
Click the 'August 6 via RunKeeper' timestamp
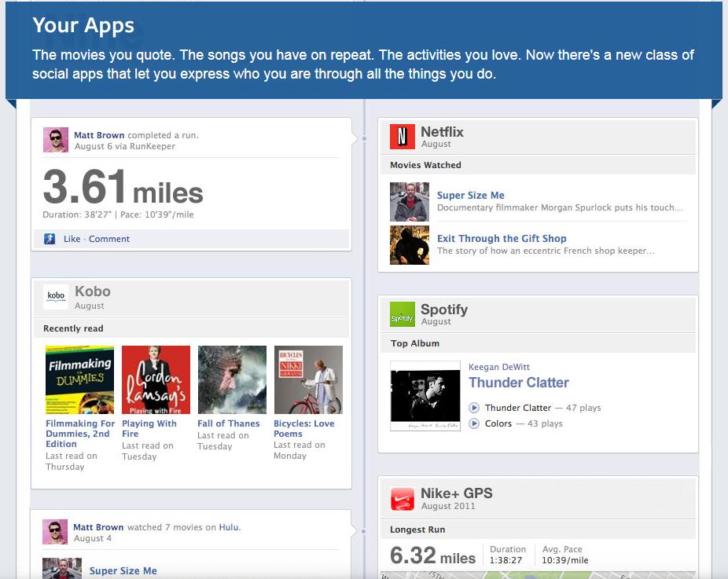pyautogui.click(x=125, y=146)
